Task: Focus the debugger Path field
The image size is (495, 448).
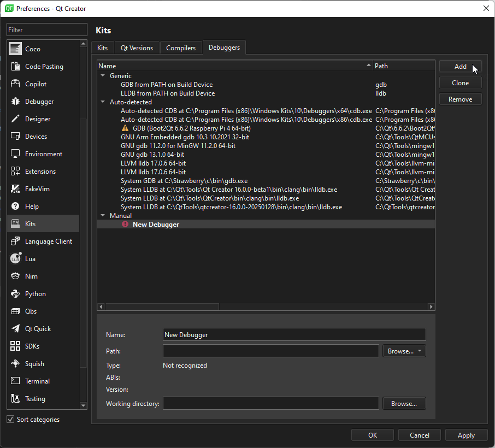Action: 271,351
